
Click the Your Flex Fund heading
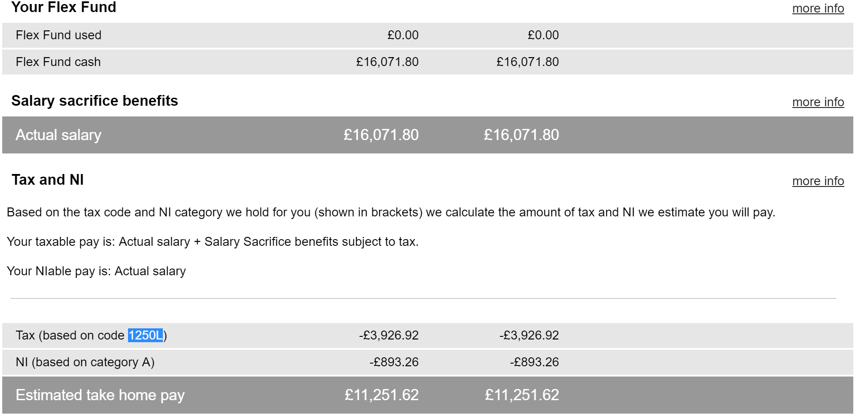[64, 7]
